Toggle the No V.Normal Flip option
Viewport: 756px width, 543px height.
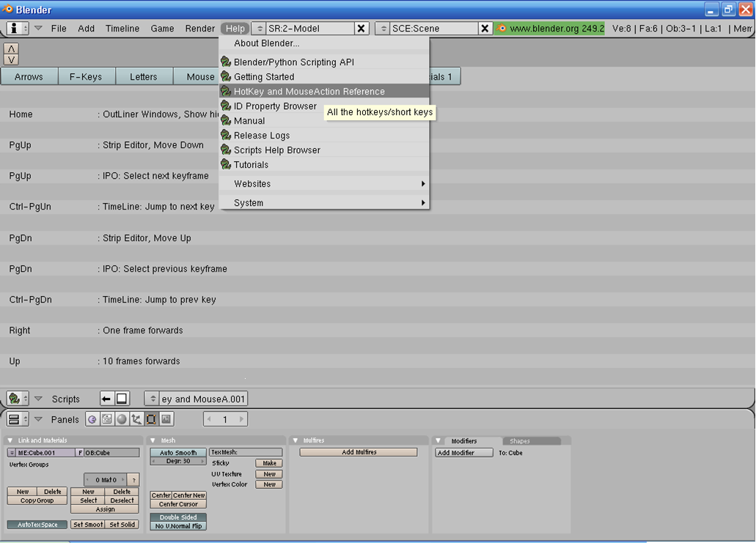click(178, 526)
